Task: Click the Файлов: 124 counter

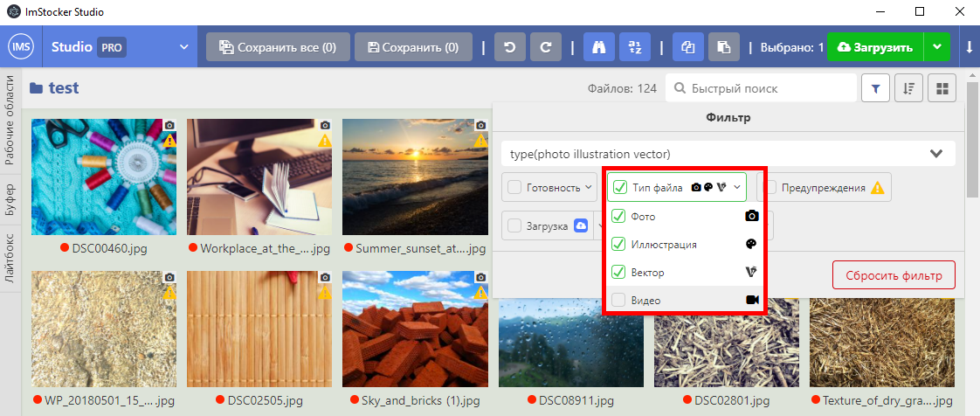Action: pyautogui.click(x=623, y=89)
